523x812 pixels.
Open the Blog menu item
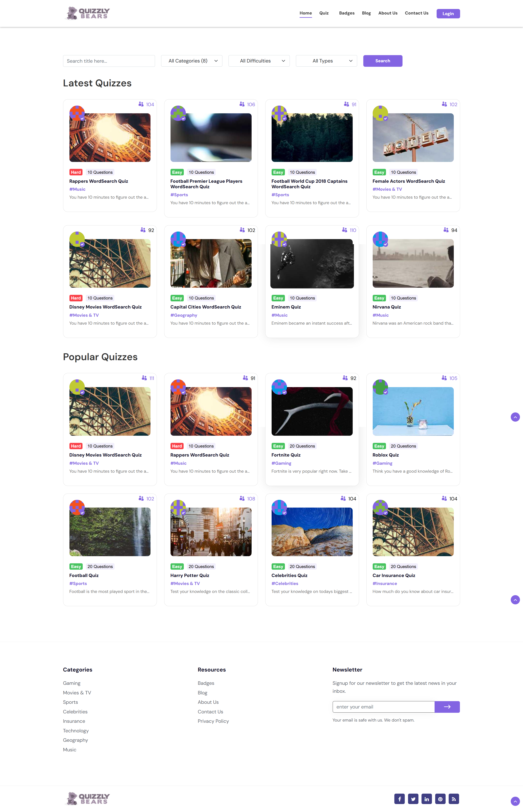pyautogui.click(x=366, y=13)
